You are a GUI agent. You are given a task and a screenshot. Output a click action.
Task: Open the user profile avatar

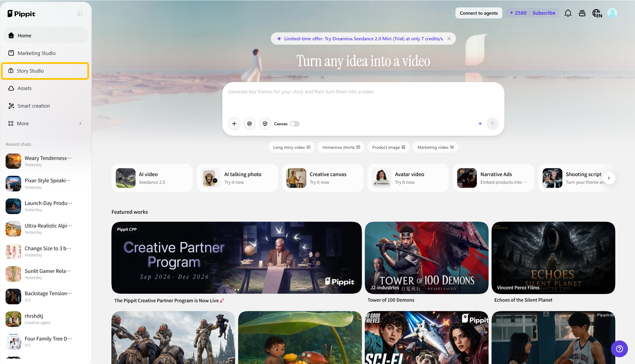612,13
